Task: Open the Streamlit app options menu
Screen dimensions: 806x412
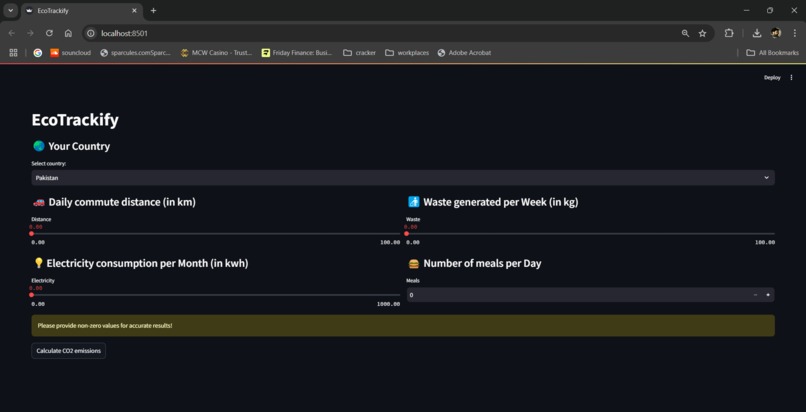Action: point(791,78)
